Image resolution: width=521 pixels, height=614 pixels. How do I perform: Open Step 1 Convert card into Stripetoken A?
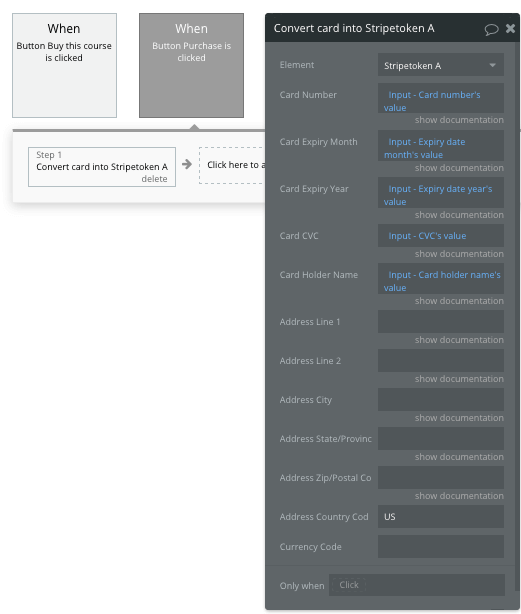point(102,167)
